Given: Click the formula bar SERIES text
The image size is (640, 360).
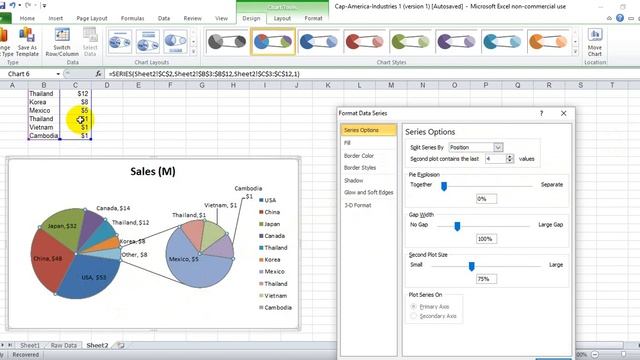Looking at the screenshot, I should click(x=204, y=74).
